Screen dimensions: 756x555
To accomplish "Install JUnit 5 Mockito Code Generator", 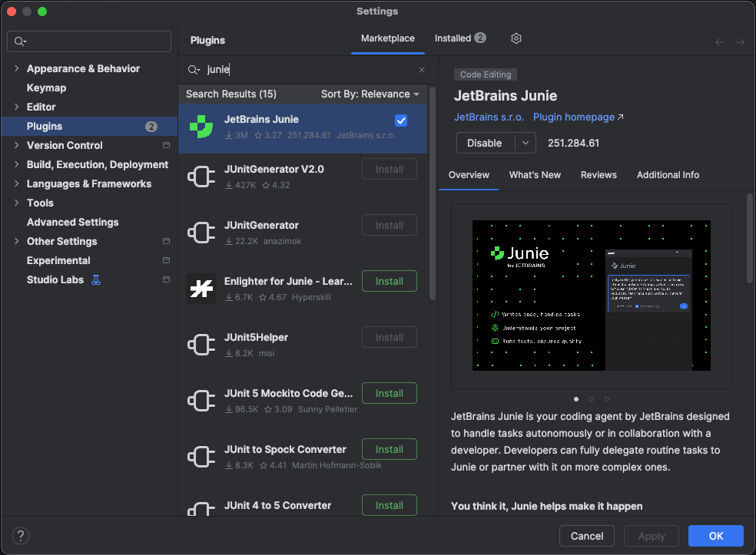I will click(x=389, y=394).
